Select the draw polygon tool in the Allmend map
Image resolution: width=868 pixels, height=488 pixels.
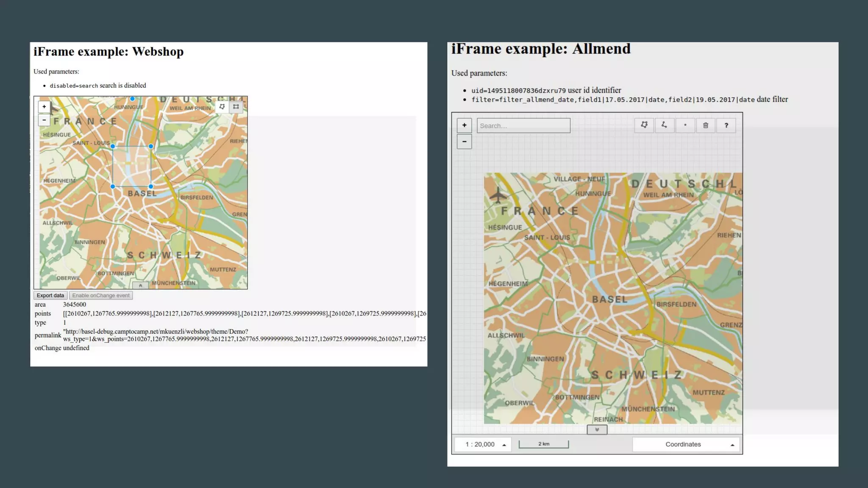(x=644, y=125)
